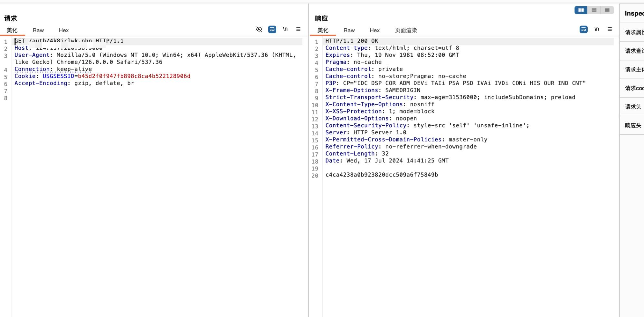Open the 页面渲染 render tab in response

406,30
